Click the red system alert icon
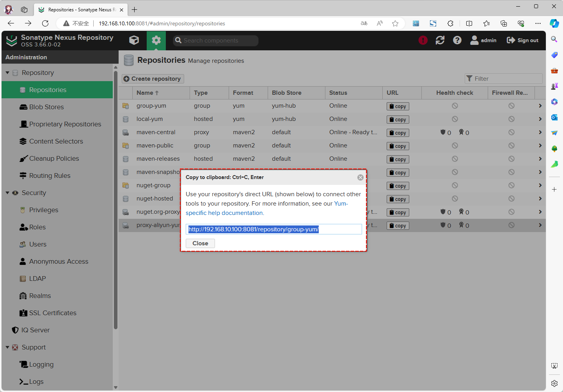The image size is (563, 392). [x=423, y=40]
